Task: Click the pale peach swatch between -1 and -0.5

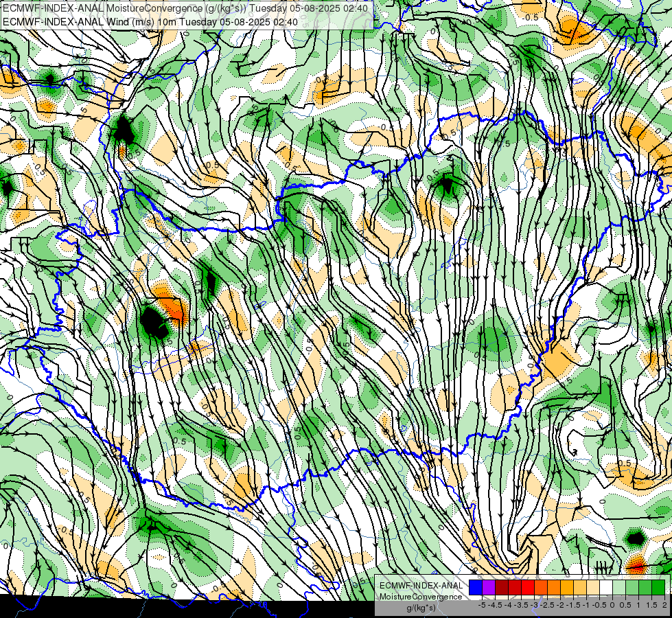Action: coord(593,587)
